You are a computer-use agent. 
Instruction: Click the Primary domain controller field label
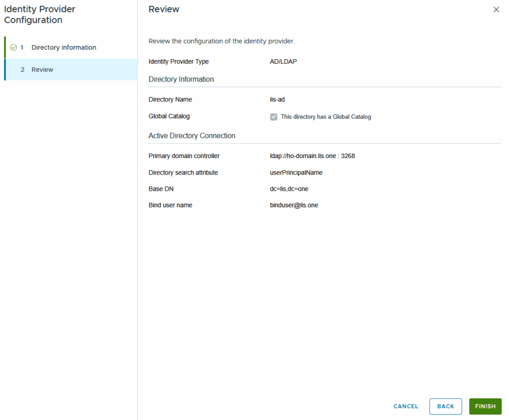point(184,156)
